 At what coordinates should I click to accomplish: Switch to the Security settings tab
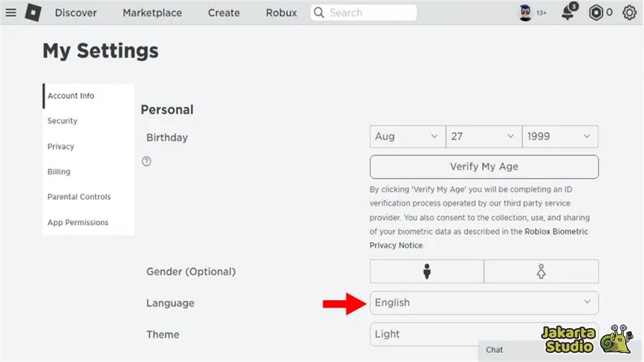click(62, 121)
